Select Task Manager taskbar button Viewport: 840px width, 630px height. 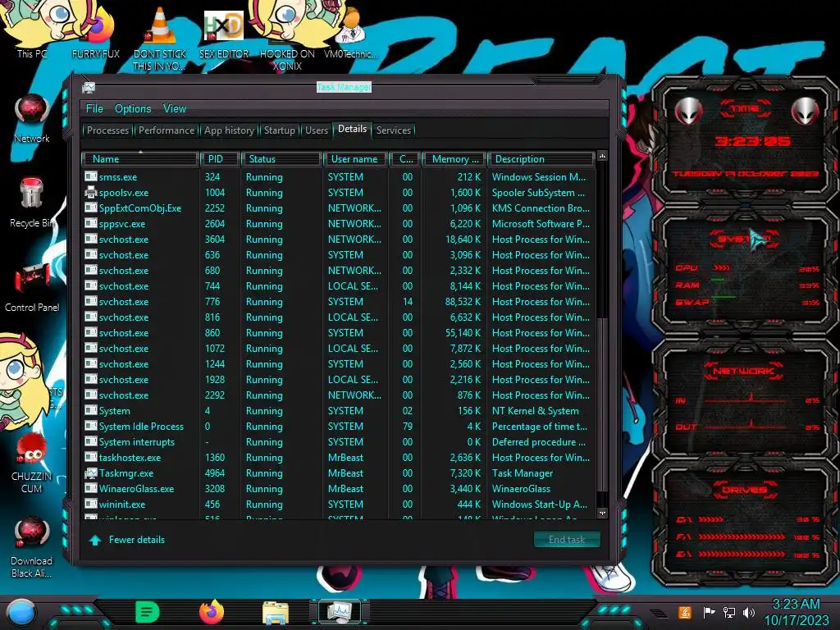(x=339, y=612)
